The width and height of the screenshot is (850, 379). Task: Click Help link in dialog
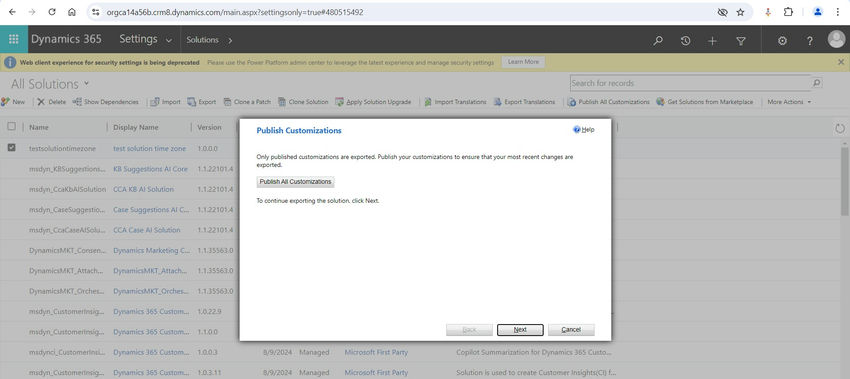tap(584, 130)
